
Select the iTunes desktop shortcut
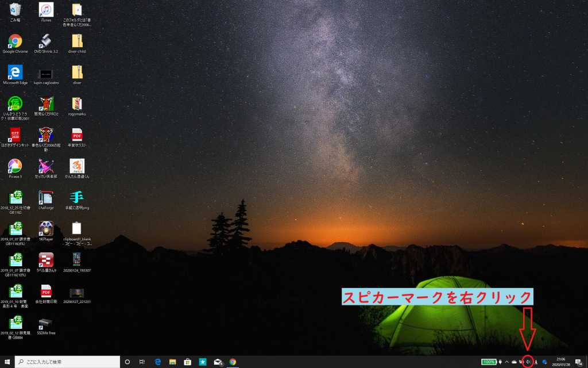click(46, 10)
